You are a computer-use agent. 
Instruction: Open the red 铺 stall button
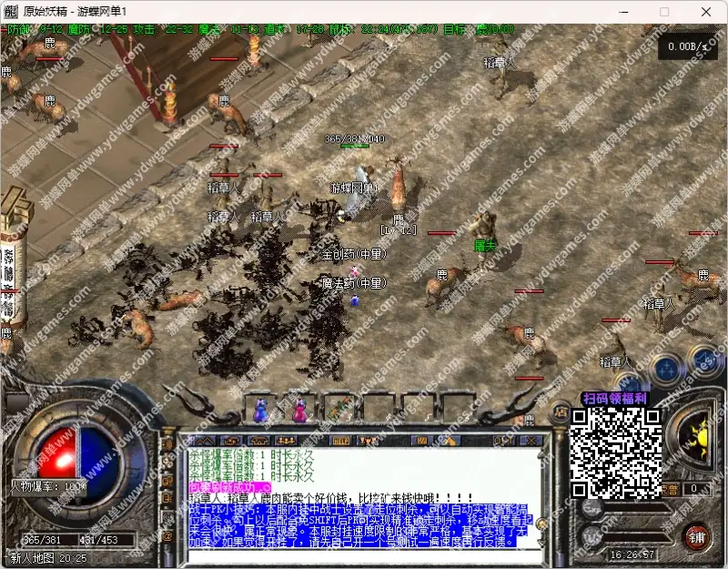point(696,537)
